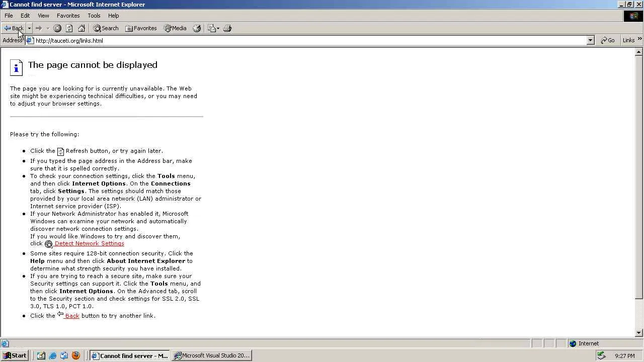Screen dimensions: 644x362
Task: Open the Search toolbar button
Action: coord(106,28)
